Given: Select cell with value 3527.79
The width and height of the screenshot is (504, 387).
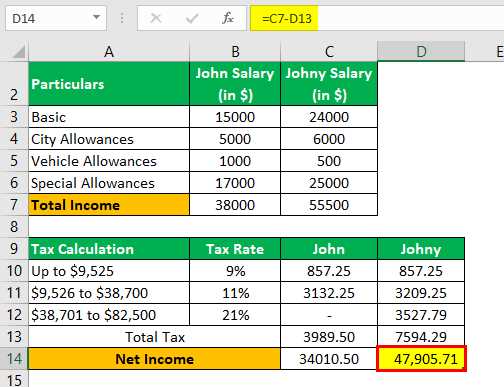Looking at the screenshot, I should (421, 315).
